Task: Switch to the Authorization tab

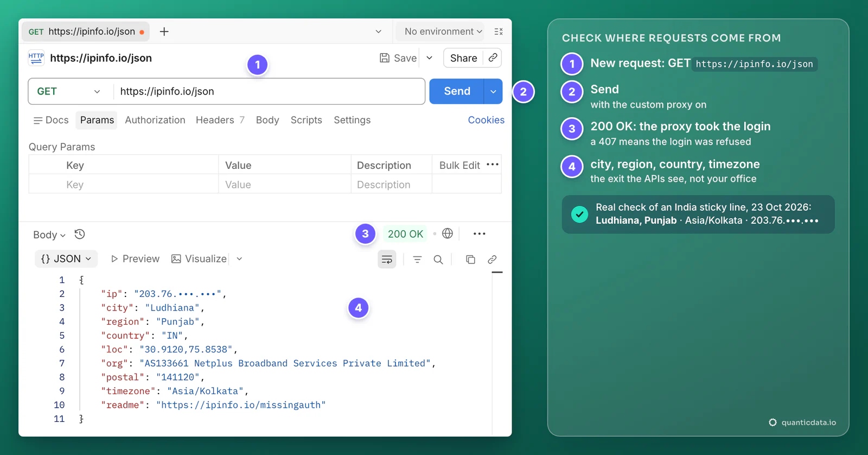Action: 155,120
